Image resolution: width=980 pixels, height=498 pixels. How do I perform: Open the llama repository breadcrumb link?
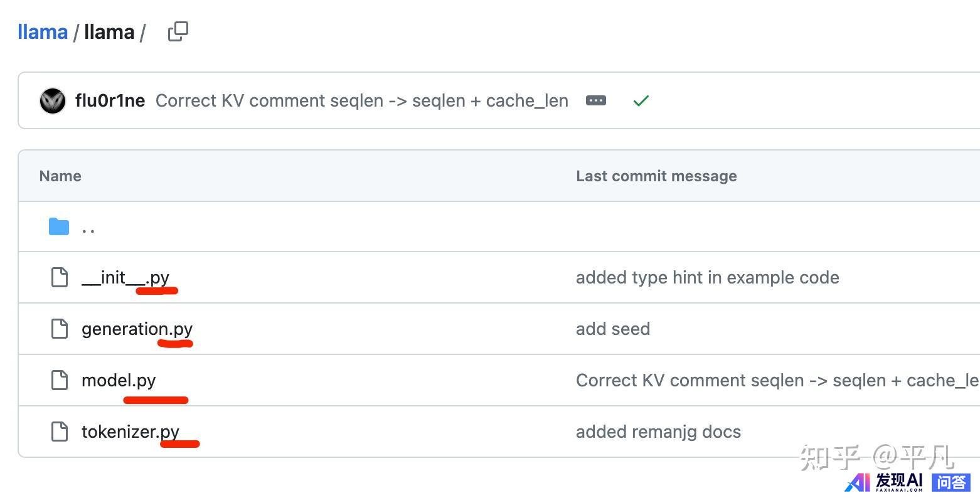tap(43, 32)
